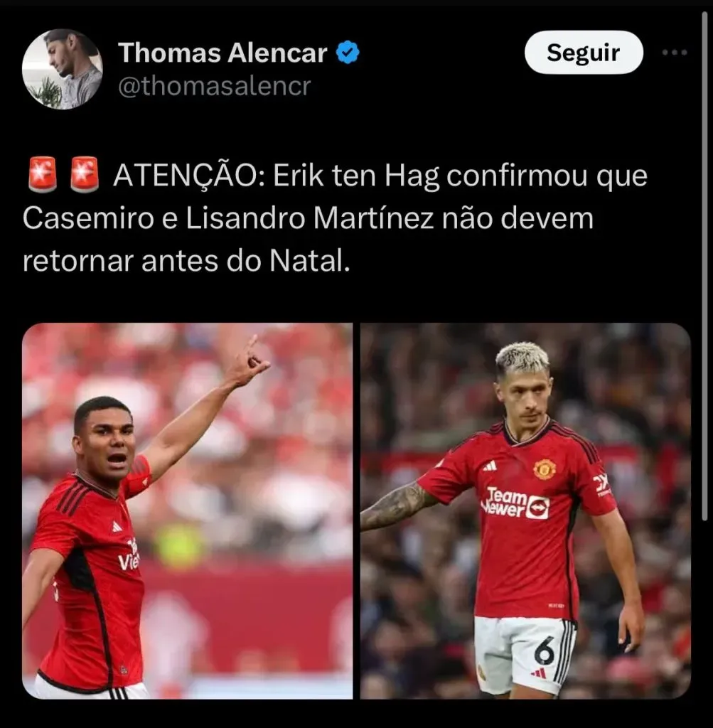713x728 pixels.
Task: Open the three-dot more options menu
Action: [x=675, y=53]
